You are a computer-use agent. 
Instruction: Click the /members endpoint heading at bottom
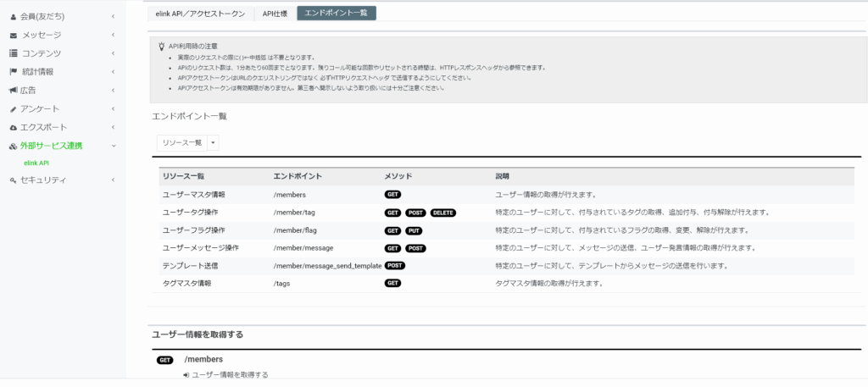coord(203,360)
